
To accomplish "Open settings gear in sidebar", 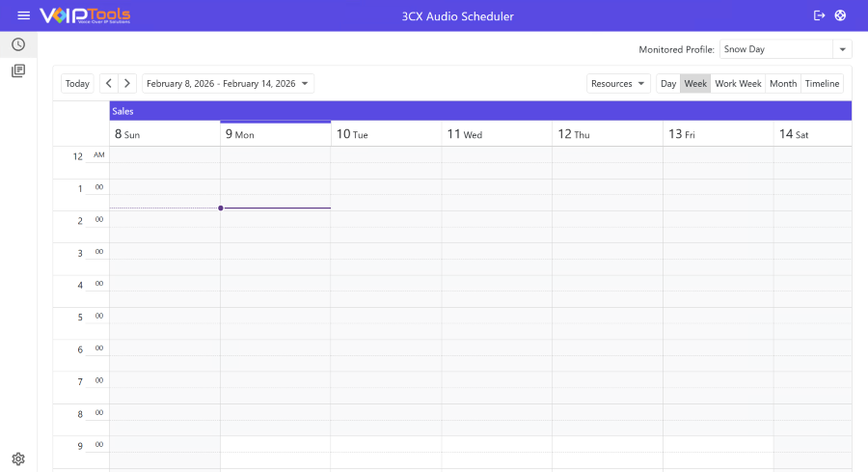I will click(x=18, y=458).
